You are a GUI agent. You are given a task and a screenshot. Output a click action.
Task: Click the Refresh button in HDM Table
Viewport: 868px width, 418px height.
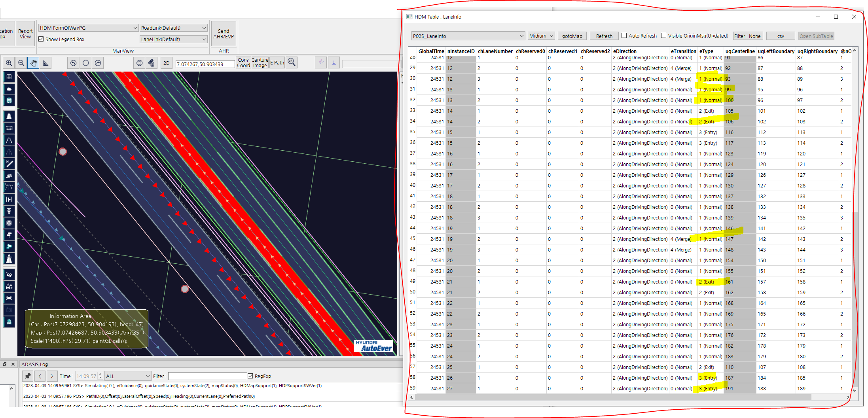click(604, 36)
